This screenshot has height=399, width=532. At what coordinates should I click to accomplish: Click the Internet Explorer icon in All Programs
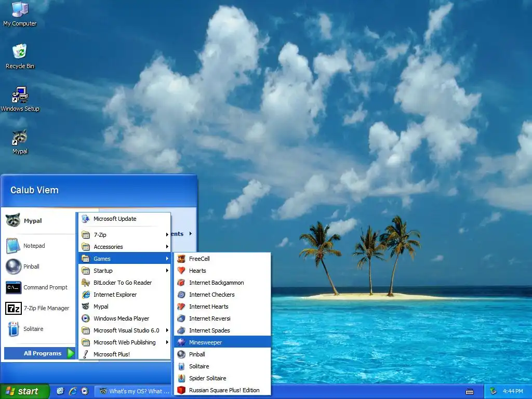(x=86, y=295)
